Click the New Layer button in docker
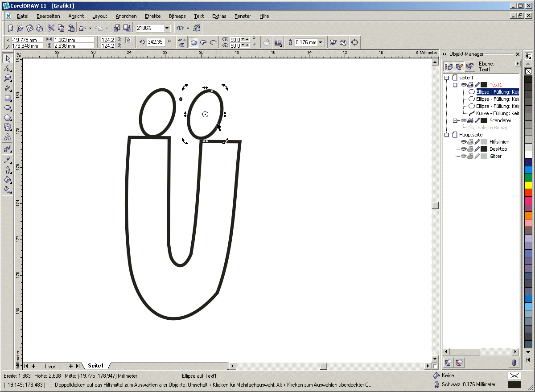Screen dimensions: 535x392 (449, 363)
